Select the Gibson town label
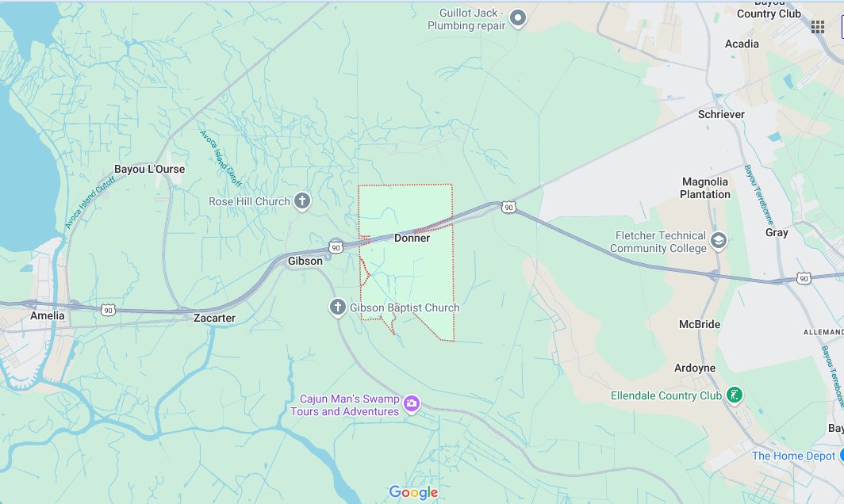The height and width of the screenshot is (504, 844). [305, 261]
